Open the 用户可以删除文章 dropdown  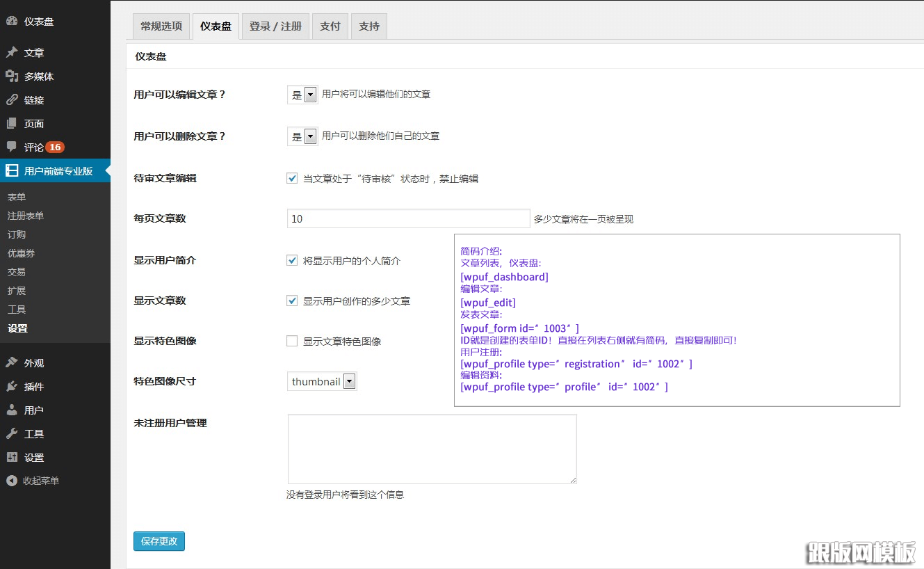tap(302, 136)
